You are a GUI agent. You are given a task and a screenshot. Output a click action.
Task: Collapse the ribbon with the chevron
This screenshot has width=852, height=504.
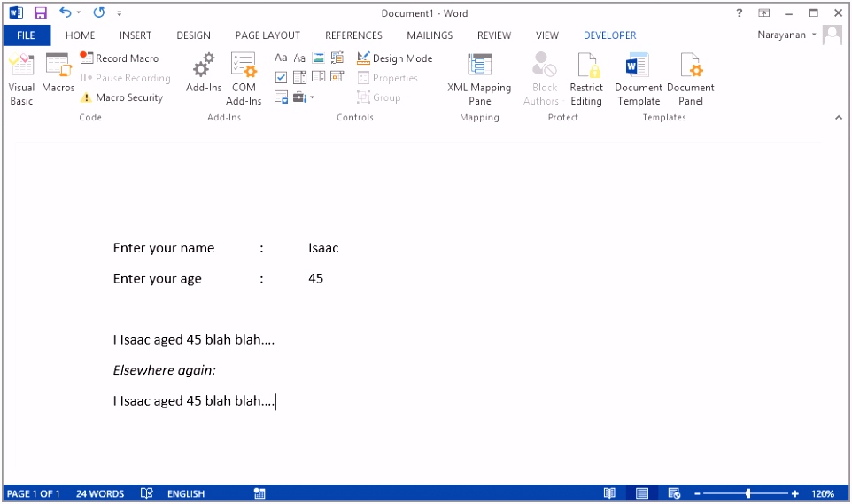point(839,118)
